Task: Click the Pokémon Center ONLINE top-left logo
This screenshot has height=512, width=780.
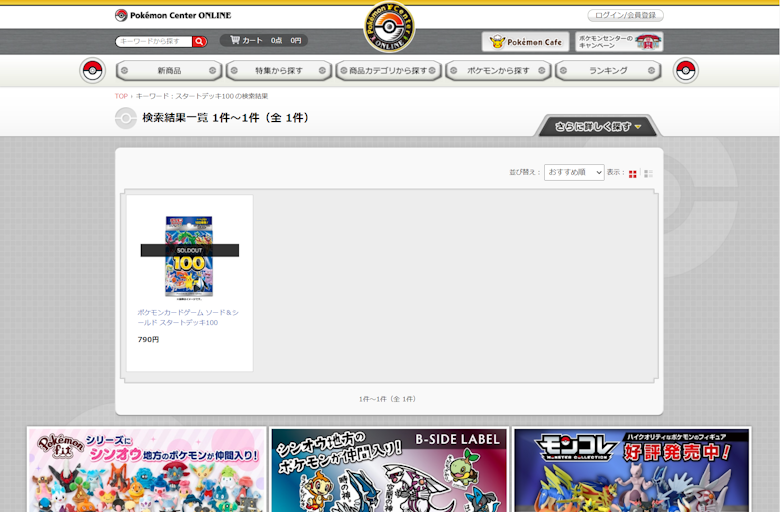Action: [x=173, y=15]
